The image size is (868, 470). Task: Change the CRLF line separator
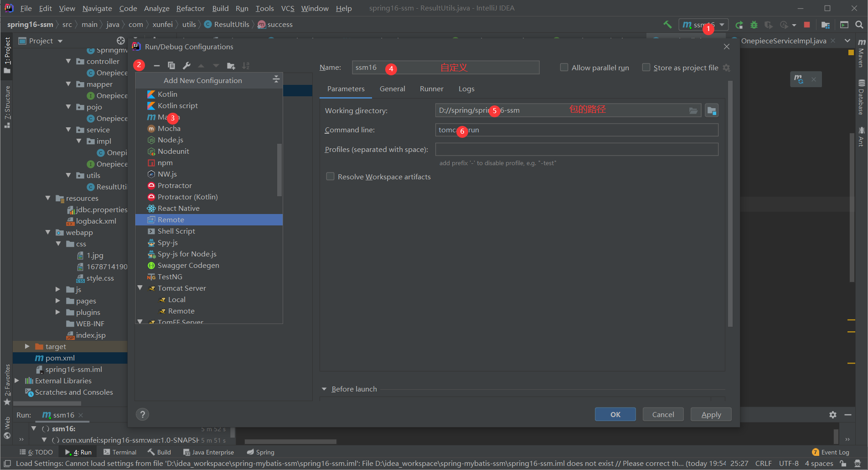coord(763,464)
